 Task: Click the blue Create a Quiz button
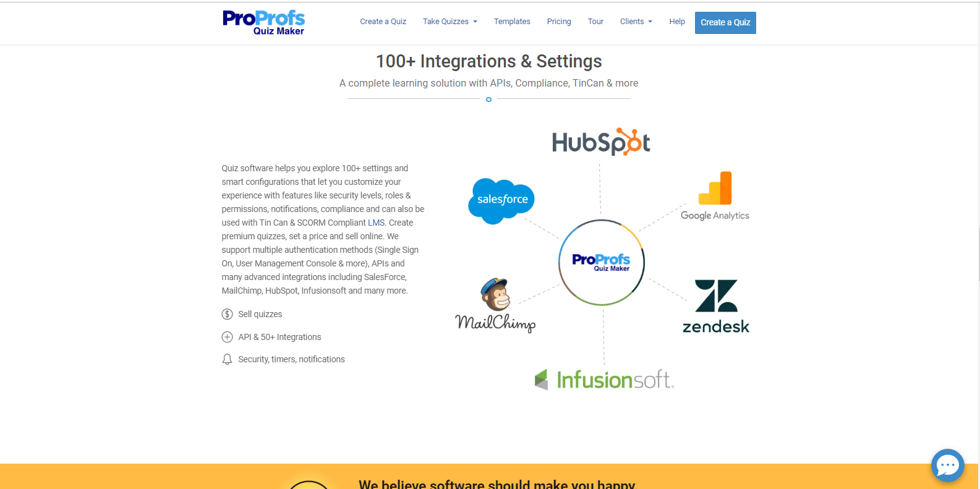click(725, 23)
